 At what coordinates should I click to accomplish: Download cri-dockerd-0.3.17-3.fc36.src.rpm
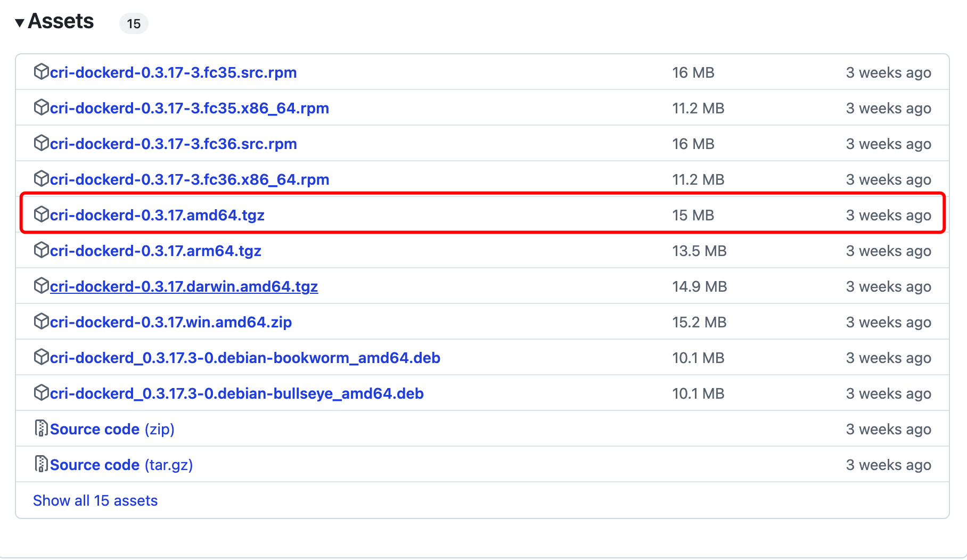(173, 144)
